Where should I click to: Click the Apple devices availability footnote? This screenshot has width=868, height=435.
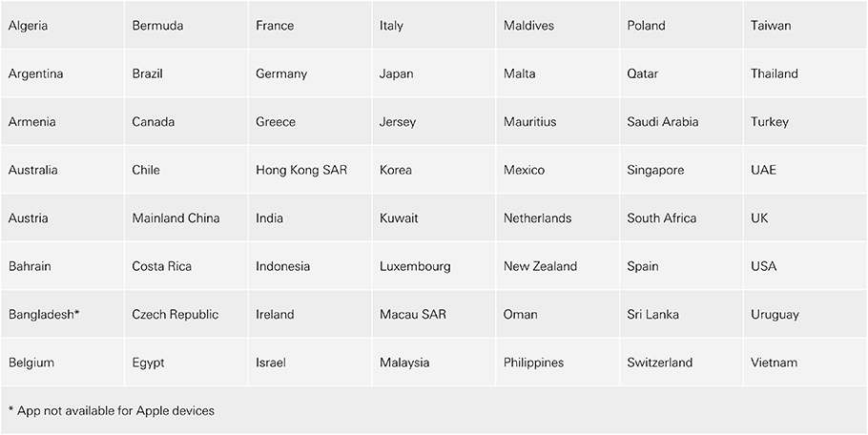111,411
